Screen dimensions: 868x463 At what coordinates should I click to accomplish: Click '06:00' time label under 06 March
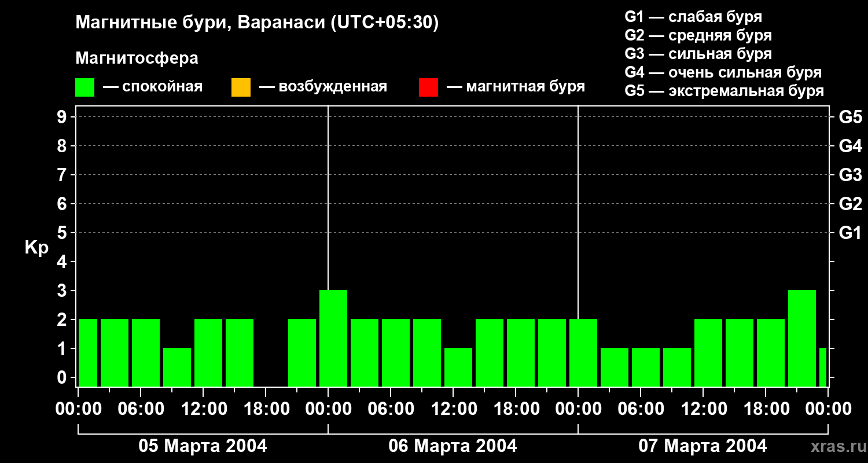tap(390, 409)
